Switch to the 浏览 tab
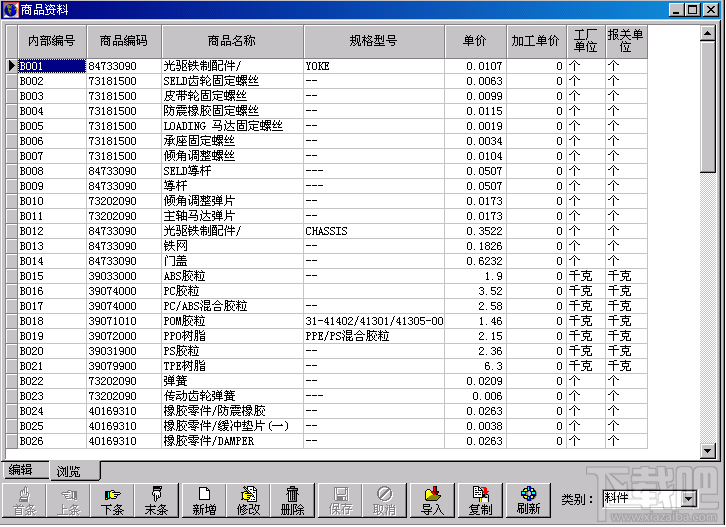 click(x=74, y=471)
